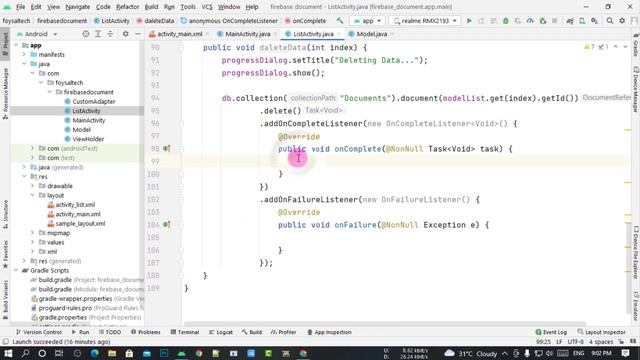The image size is (640, 360).
Task: Collapse the res folder
Action: pyautogui.click(x=24, y=177)
